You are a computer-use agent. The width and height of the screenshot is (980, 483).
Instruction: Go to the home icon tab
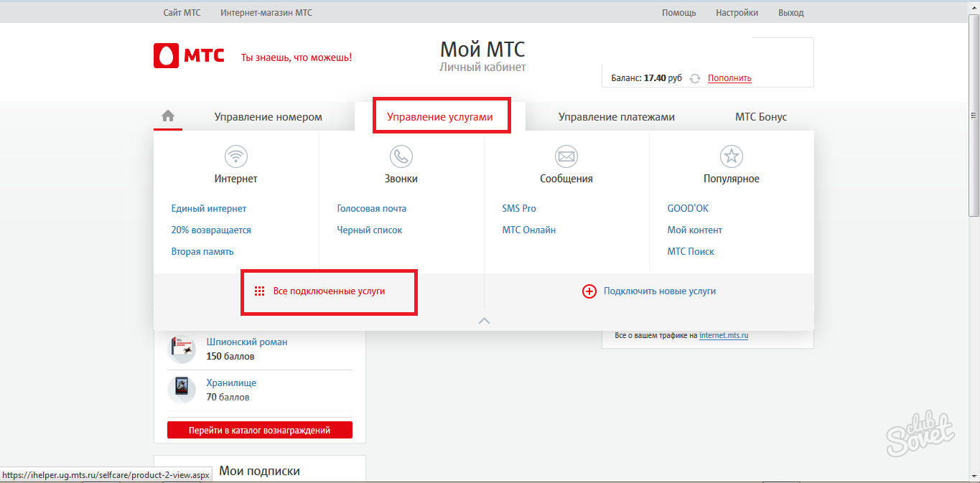pos(168,116)
